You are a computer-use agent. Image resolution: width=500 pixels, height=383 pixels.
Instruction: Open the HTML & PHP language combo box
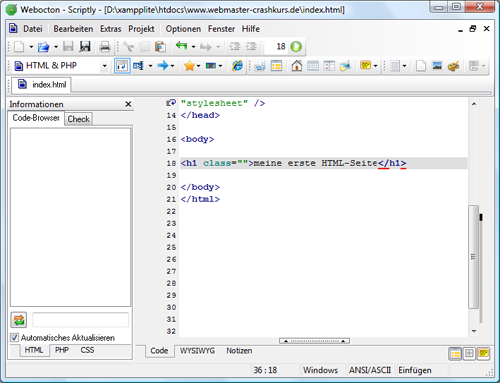(x=61, y=66)
